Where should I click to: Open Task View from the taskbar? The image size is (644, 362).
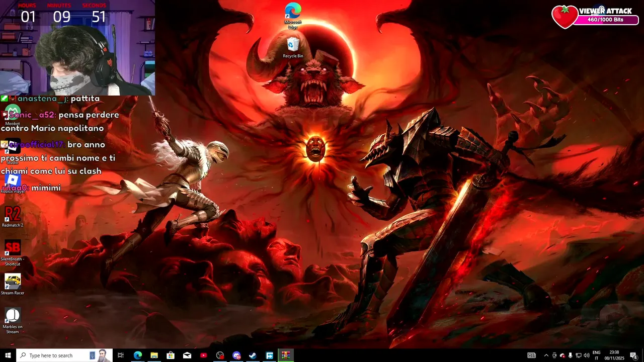click(x=121, y=355)
